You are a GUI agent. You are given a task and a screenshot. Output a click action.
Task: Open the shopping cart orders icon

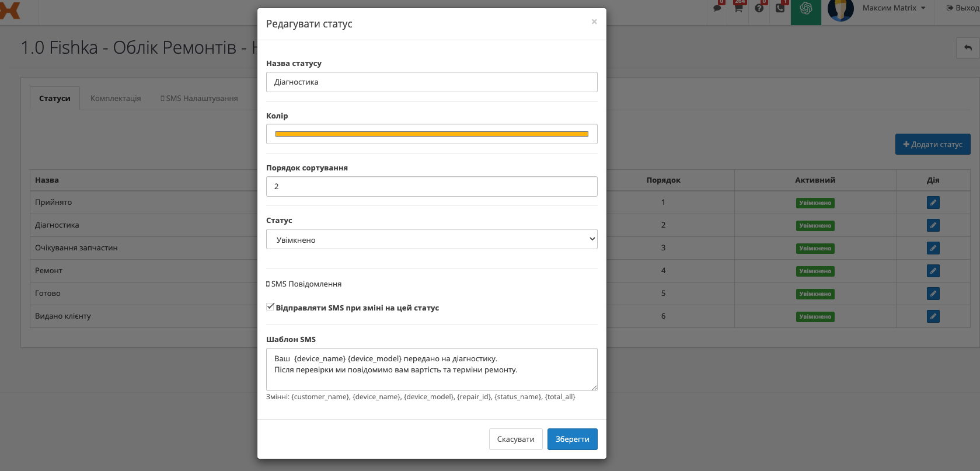[x=738, y=8]
